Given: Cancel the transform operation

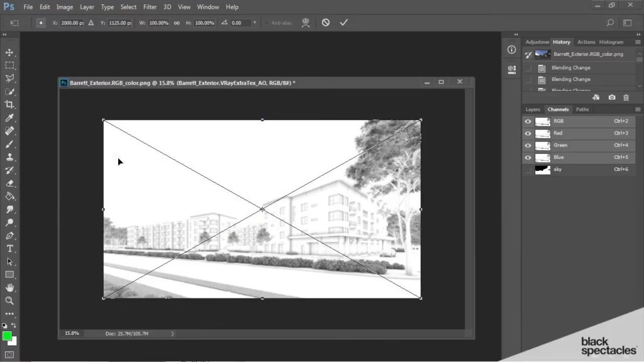Looking at the screenshot, I should (325, 23).
